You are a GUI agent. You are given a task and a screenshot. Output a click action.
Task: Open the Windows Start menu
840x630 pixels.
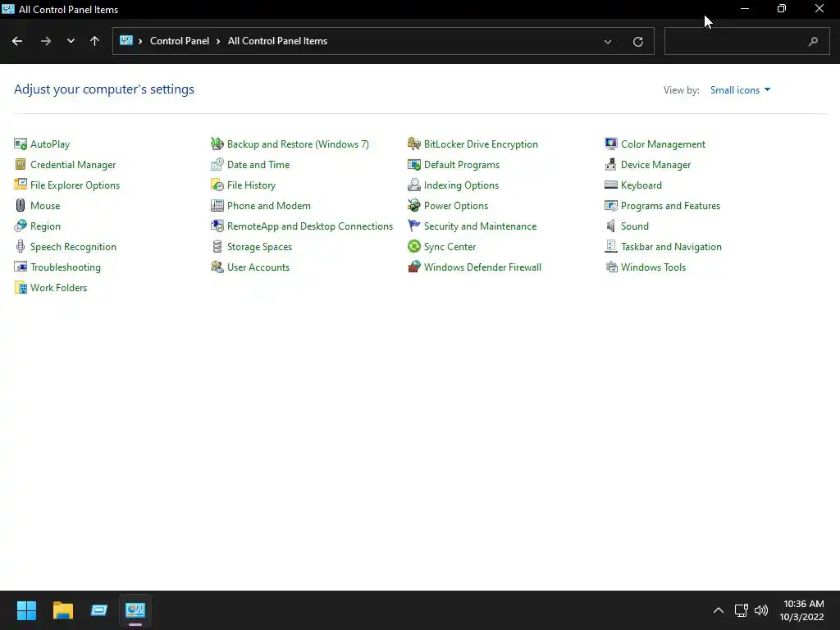pyautogui.click(x=26, y=610)
